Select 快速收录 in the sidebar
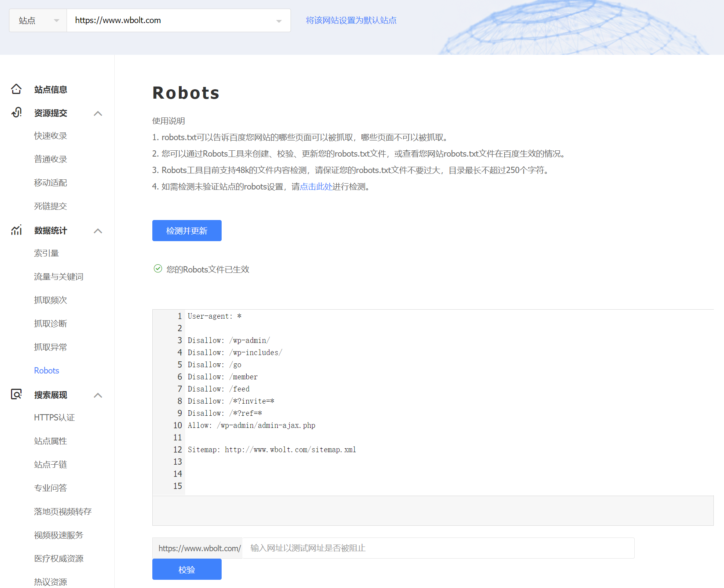Image resolution: width=724 pixels, height=588 pixels. [50, 135]
